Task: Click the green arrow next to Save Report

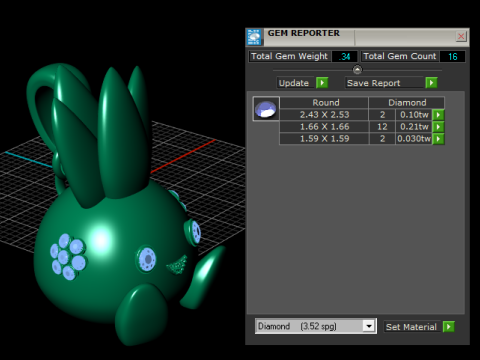Action: click(x=431, y=83)
